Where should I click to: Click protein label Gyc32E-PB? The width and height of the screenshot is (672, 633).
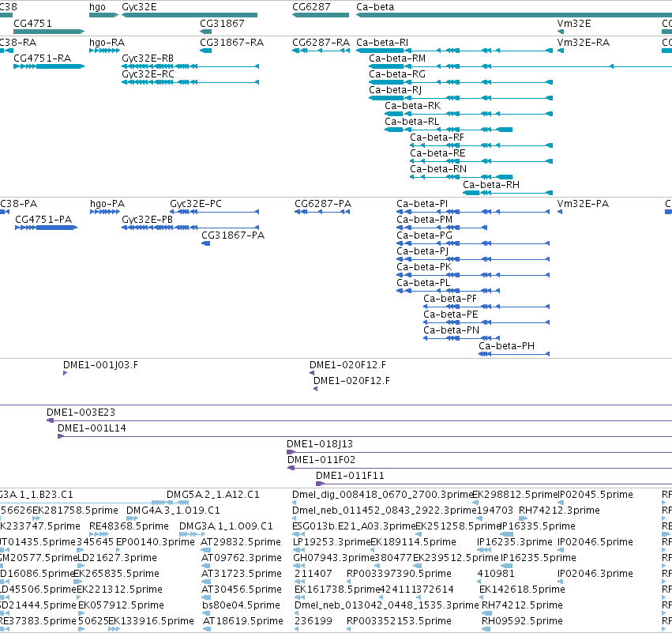[148, 220]
